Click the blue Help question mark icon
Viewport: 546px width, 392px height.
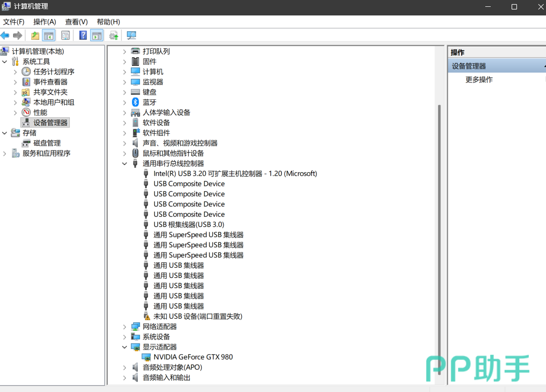(83, 35)
